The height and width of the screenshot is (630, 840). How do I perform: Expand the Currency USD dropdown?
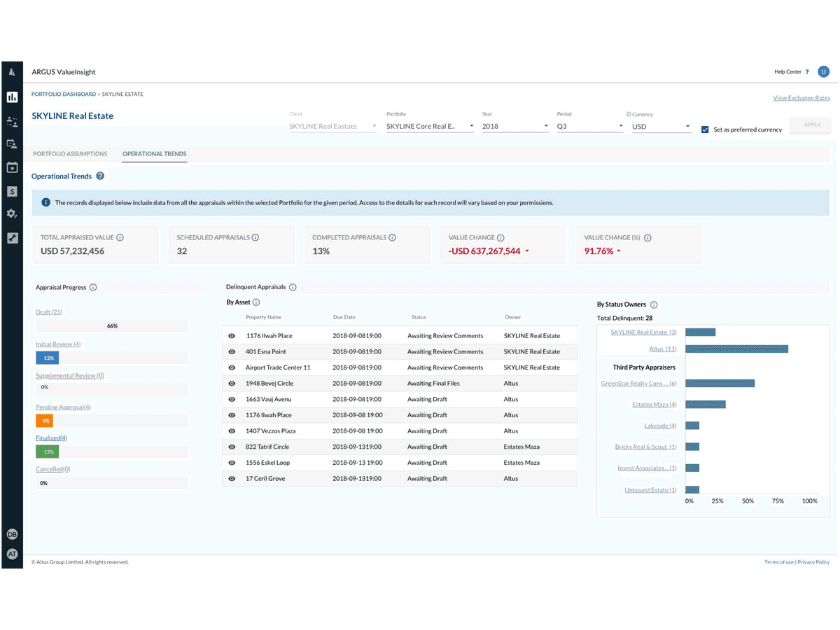tap(659, 125)
